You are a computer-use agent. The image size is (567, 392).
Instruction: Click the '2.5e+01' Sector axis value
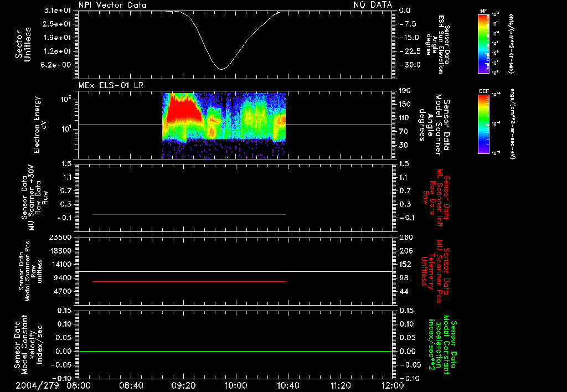click(x=58, y=24)
